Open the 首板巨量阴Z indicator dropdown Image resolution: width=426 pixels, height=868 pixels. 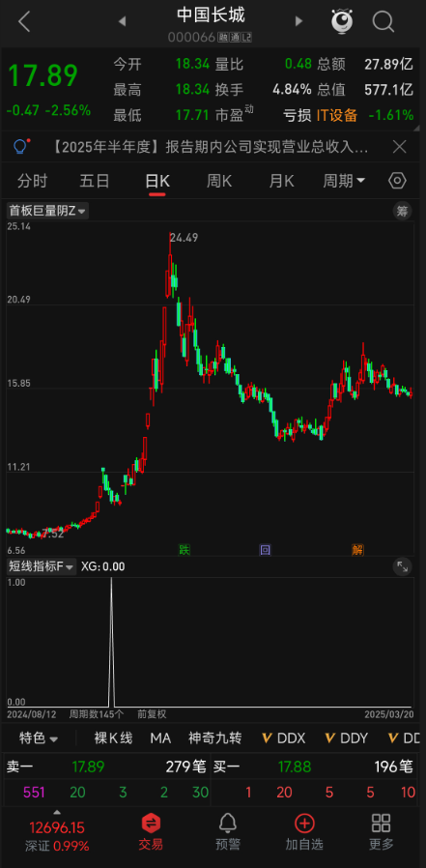[47, 211]
